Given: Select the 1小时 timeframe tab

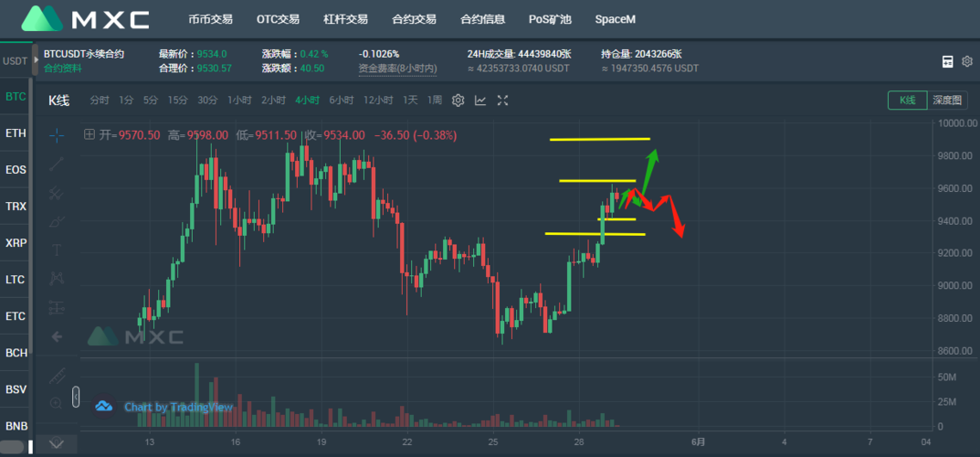Looking at the screenshot, I should click(x=239, y=100).
